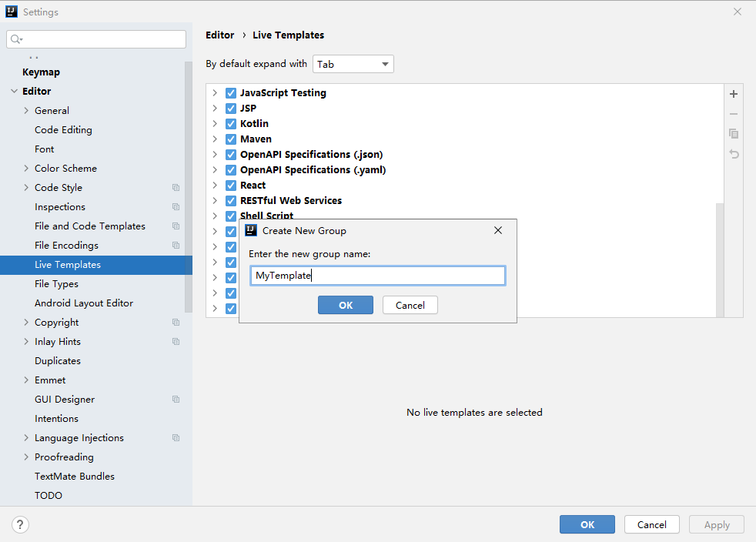The image size is (756, 542).
Task: Click the add template plus icon
Action: coord(734,94)
